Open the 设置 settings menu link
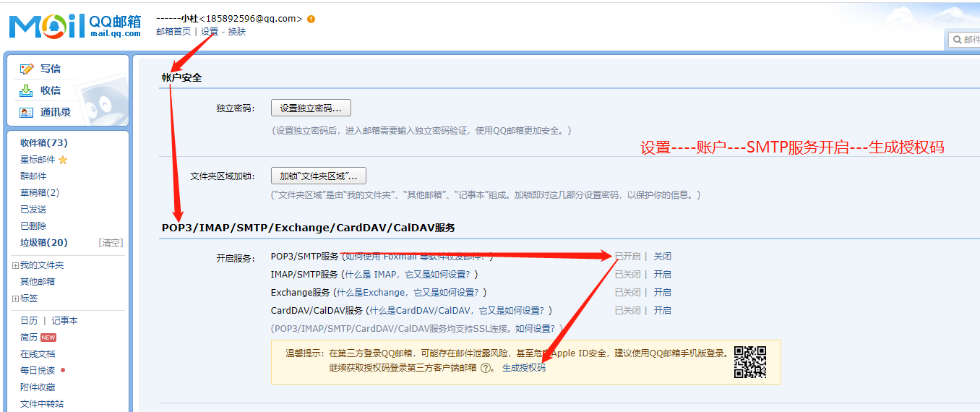The height and width of the screenshot is (412, 980). coord(209,32)
